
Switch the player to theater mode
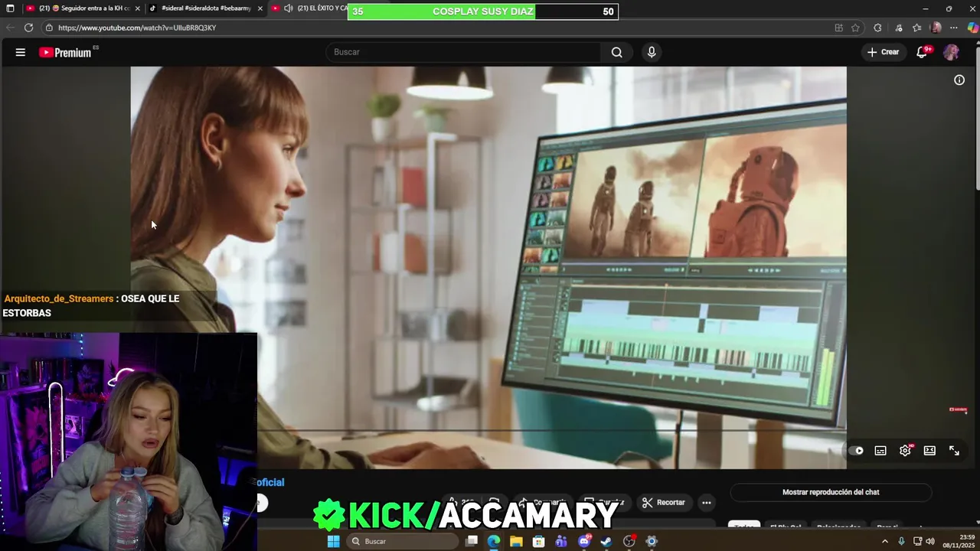point(929,451)
